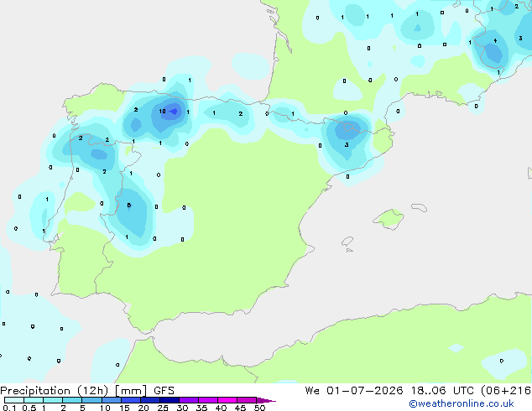Click the '30' legend scale label
Screen dimensions: 532x411
pyautogui.click(x=182, y=408)
